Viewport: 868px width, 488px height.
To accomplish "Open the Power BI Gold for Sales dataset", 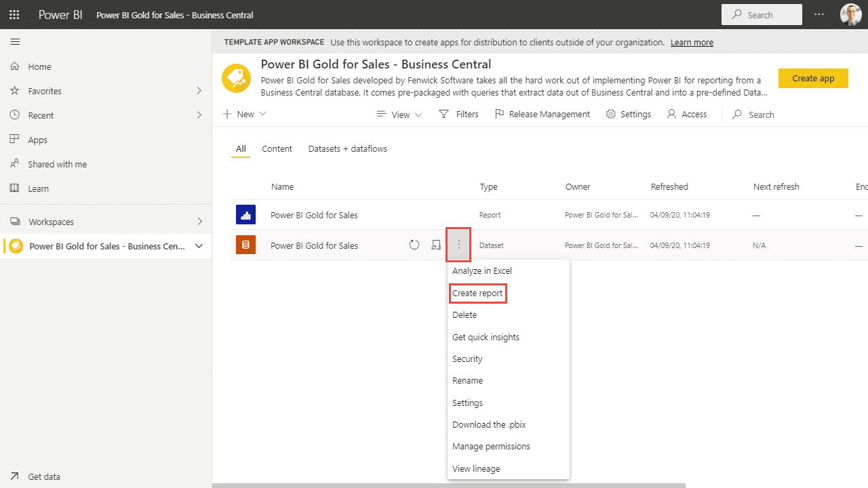I will tap(314, 245).
